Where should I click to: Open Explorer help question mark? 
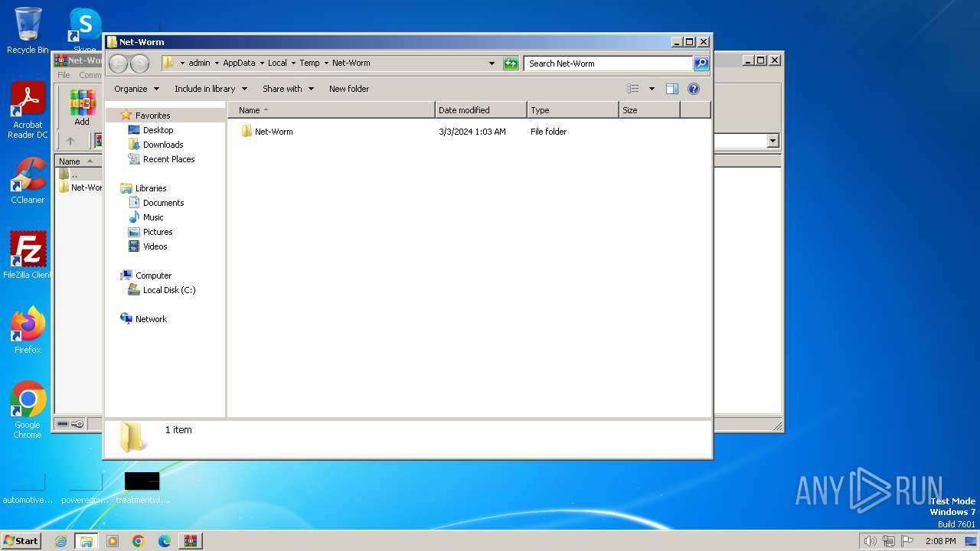coord(694,89)
